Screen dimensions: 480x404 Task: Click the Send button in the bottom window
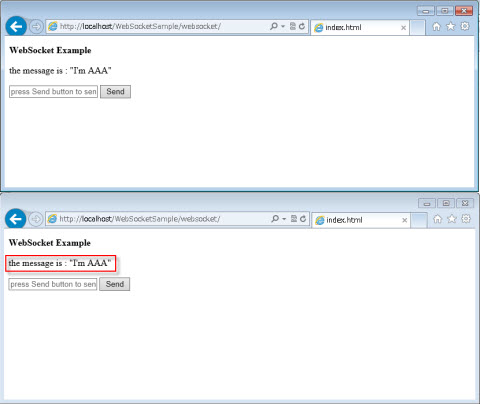(115, 284)
